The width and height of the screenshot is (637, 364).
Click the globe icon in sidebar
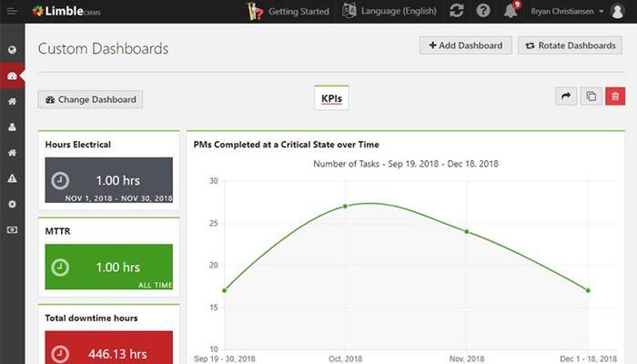[x=12, y=50]
